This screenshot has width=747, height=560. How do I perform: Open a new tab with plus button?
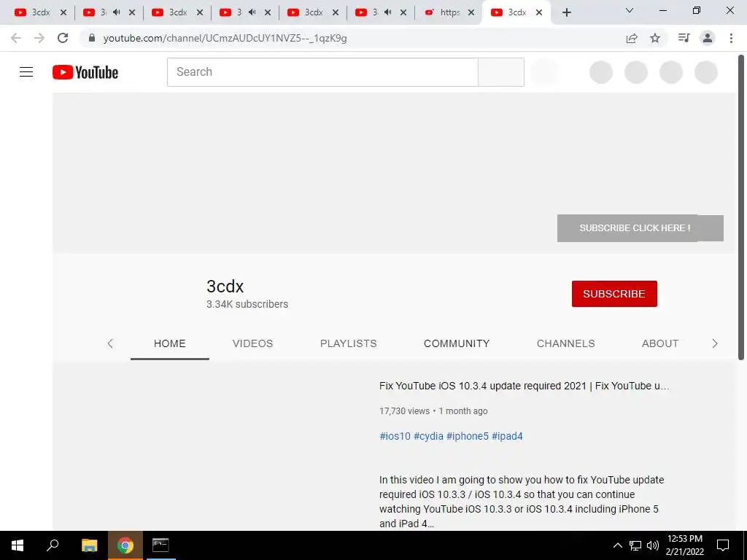click(x=566, y=12)
